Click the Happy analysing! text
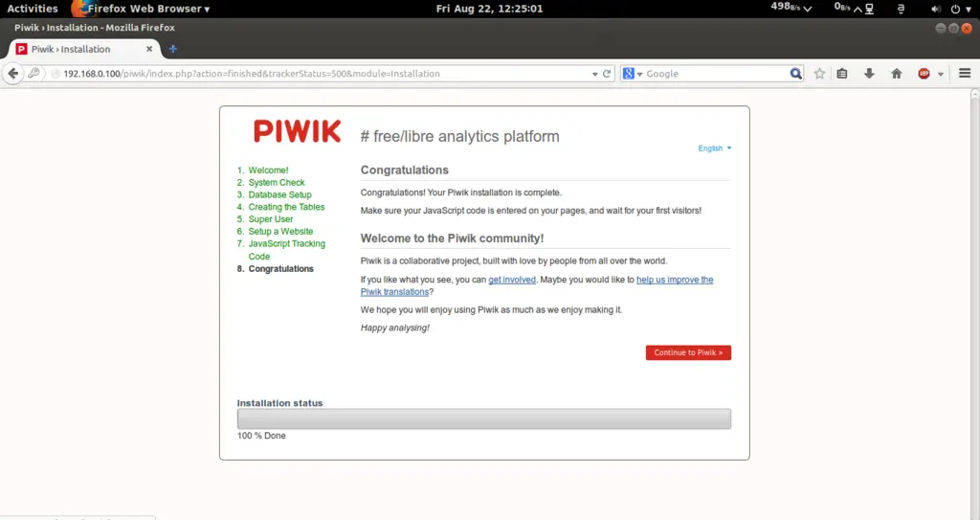980x520 pixels. tap(395, 328)
